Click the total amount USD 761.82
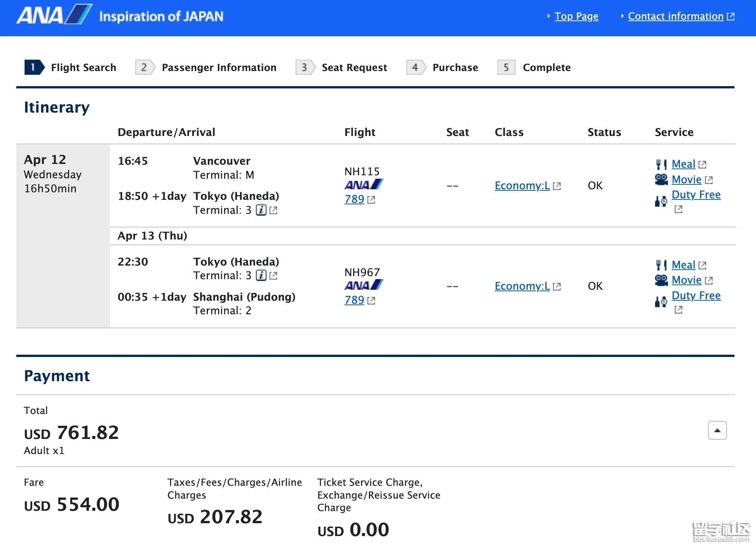 coord(71,433)
